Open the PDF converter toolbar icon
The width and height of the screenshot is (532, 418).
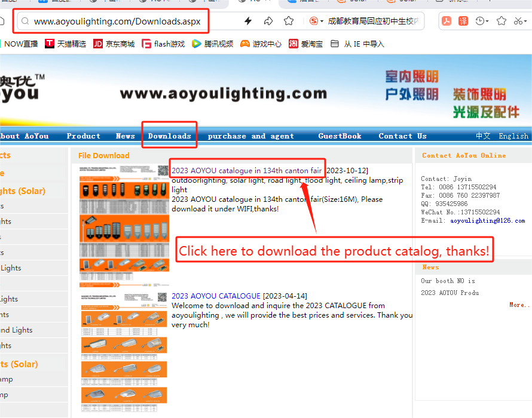pos(447,21)
